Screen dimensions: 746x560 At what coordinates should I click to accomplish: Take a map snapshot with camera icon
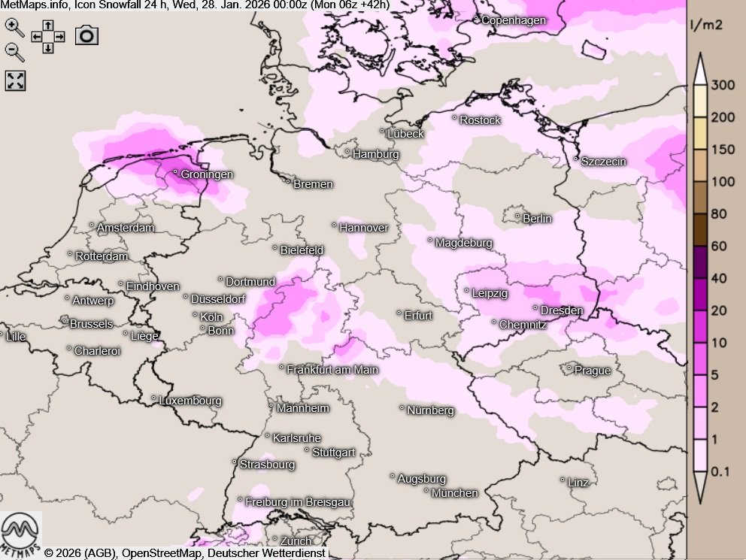coord(86,35)
